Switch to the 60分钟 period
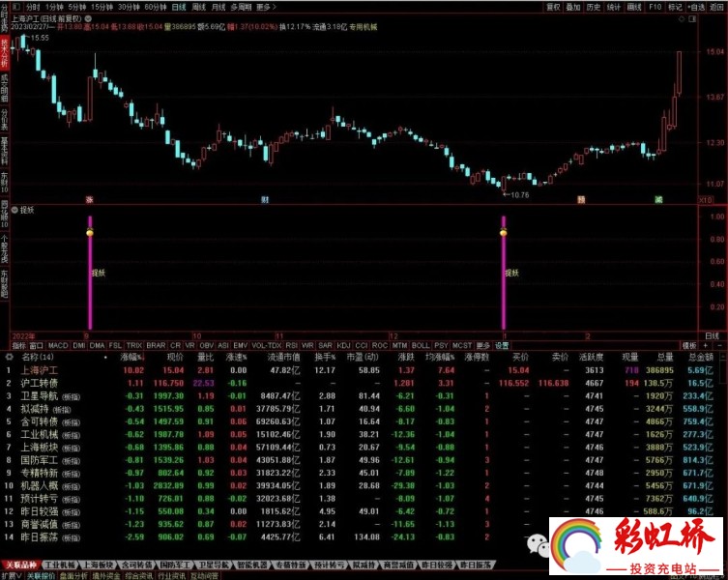Image resolution: width=728 pixels, height=580 pixels. tap(156, 7)
